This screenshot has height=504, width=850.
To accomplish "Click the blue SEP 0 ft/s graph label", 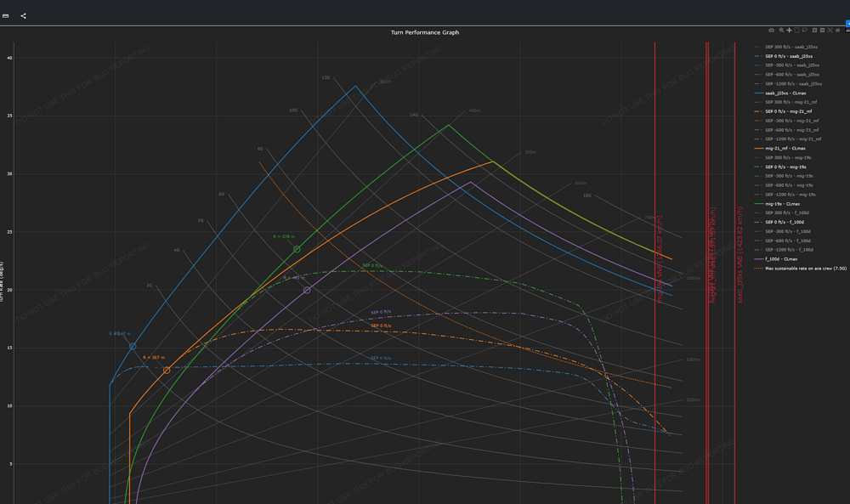I will point(381,358).
